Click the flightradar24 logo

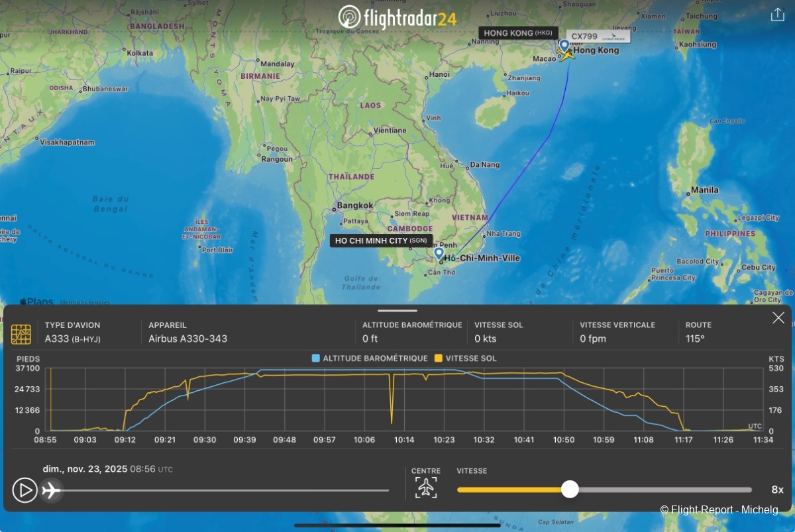(x=397, y=17)
